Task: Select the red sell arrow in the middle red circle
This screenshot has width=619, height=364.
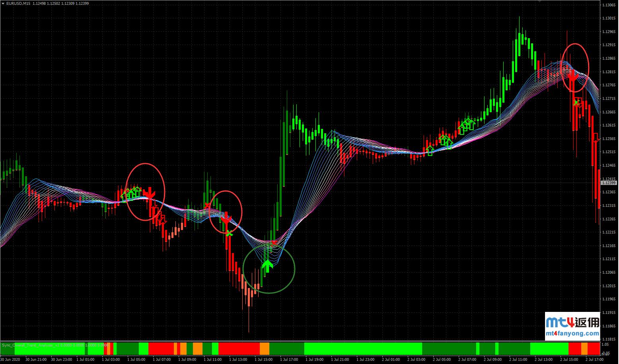Action: [x=226, y=218]
